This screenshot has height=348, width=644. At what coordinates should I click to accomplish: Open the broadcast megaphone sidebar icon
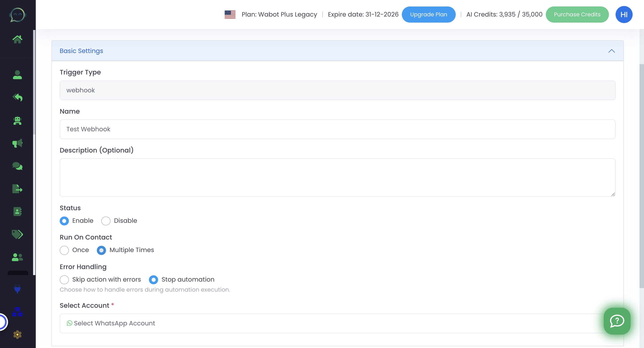(17, 143)
